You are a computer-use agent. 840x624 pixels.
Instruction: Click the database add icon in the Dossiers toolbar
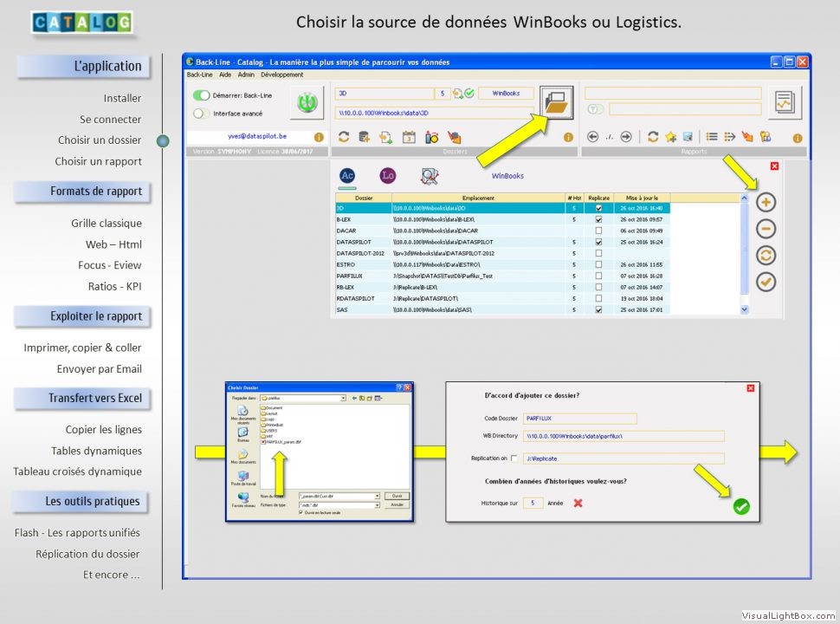pyautogui.click(x=365, y=137)
